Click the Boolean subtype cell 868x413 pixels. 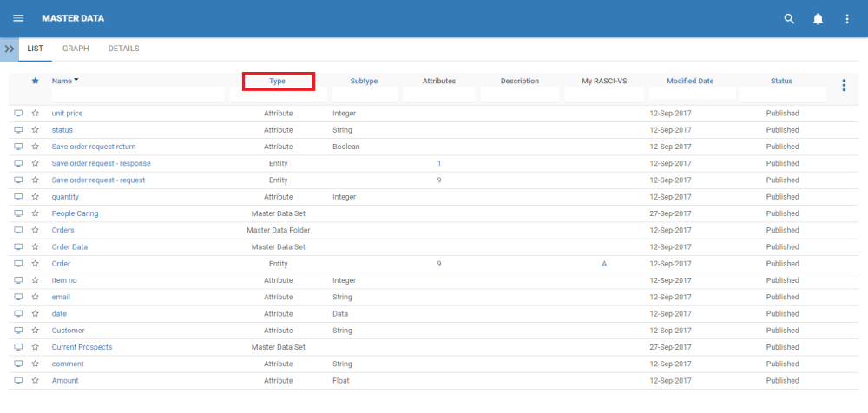346,147
